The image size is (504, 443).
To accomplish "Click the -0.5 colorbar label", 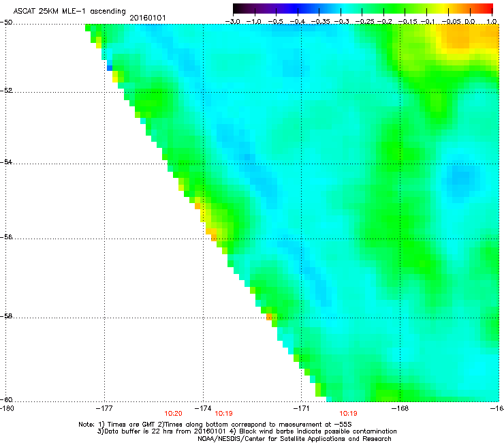I will pyautogui.click(x=275, y=22).
